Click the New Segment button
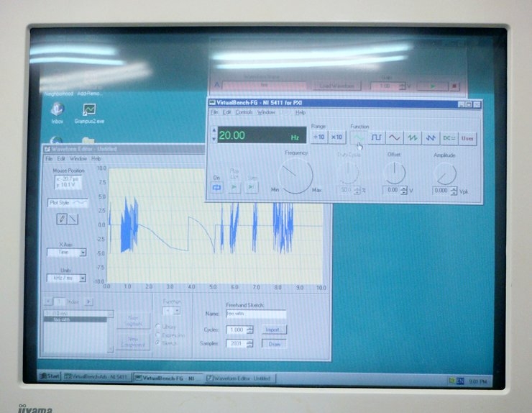 pos(133,321)
